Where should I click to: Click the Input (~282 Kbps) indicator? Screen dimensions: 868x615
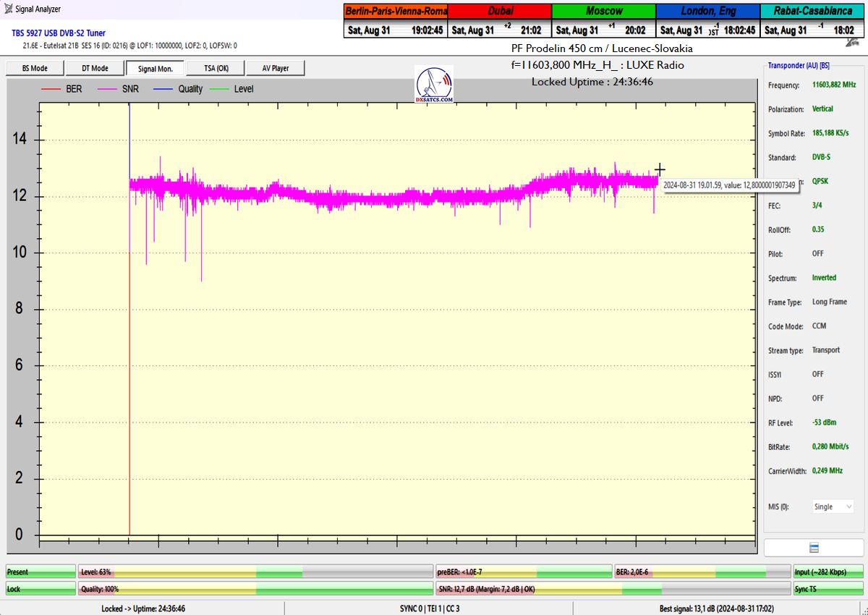tap(827, 572)
